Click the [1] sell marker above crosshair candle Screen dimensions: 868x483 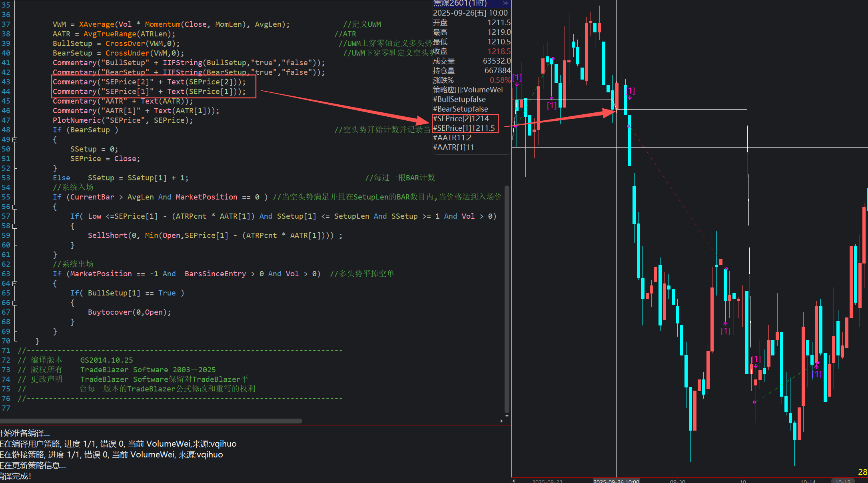[630, 91]
